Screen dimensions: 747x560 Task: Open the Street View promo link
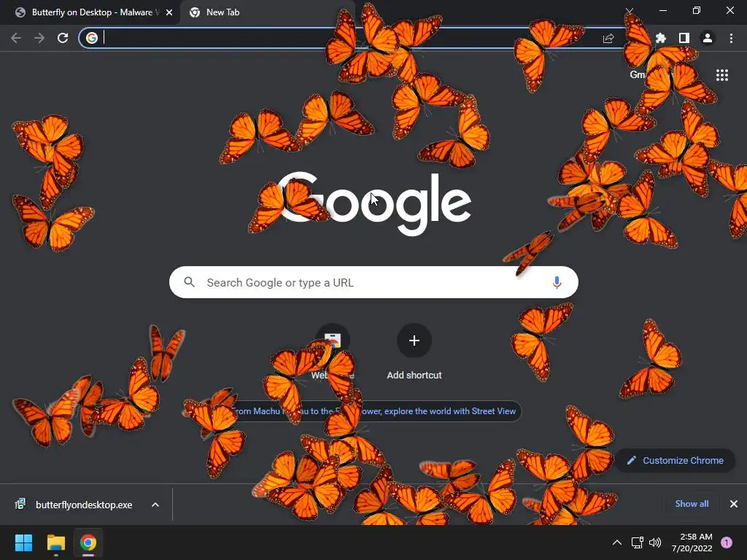tap(374, 411)
